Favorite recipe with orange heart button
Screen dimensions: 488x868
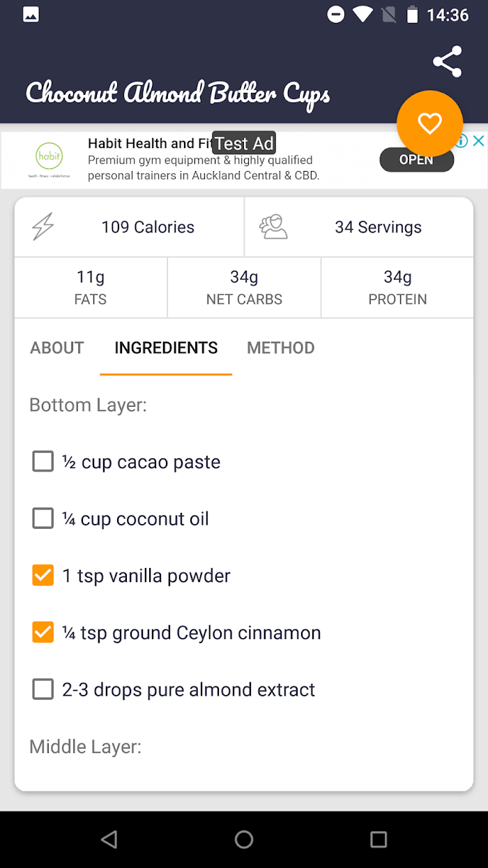pos(429,124)
